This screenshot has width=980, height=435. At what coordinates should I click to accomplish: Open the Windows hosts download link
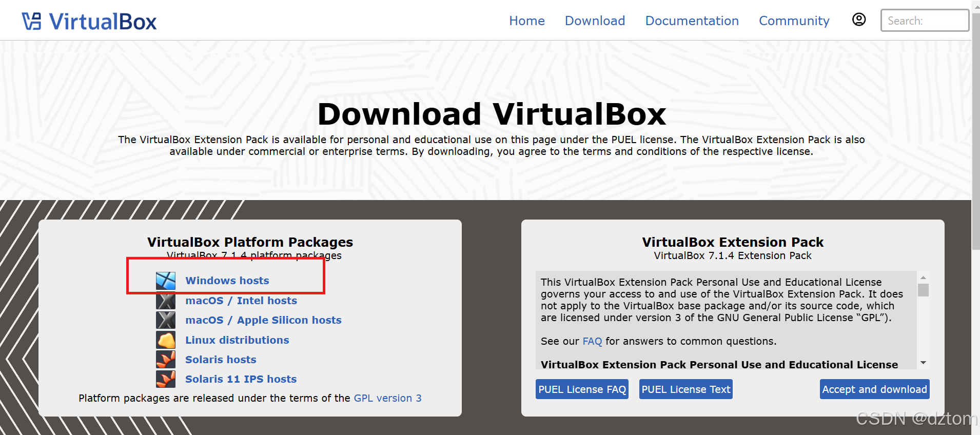tap(227, 281)
